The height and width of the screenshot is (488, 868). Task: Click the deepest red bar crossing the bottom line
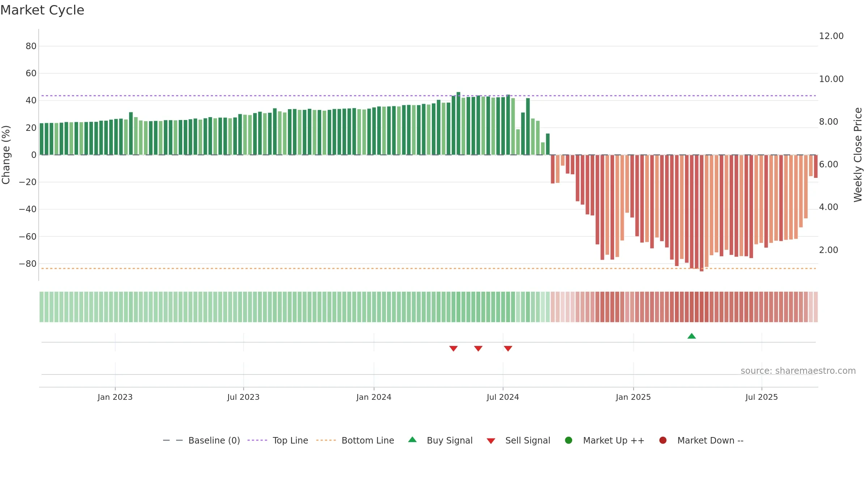pyautogui.click(x=702, y=213)
